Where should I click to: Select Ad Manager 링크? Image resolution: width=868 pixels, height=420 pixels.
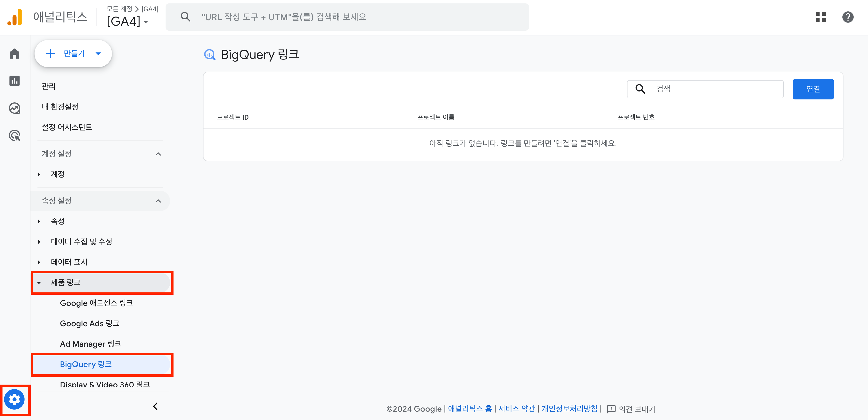91,344
